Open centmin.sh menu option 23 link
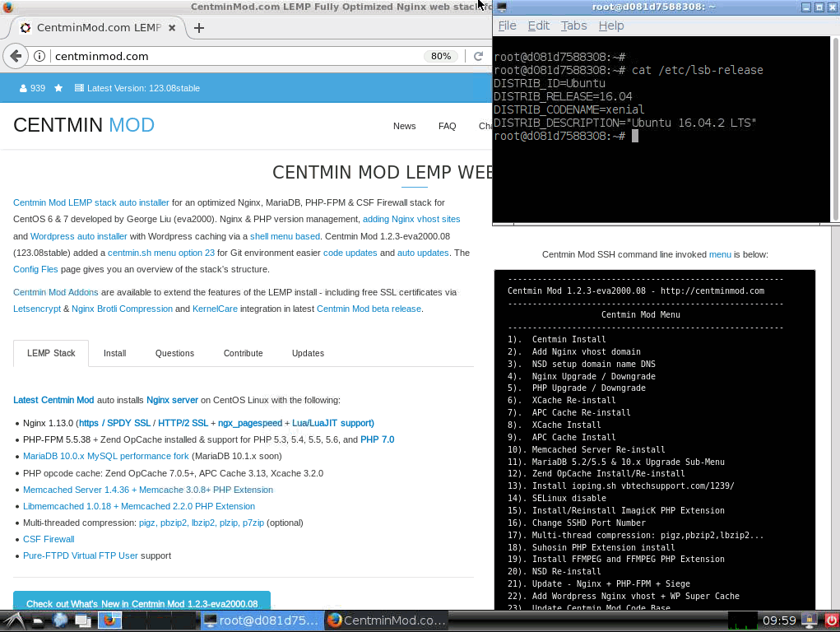Image resolution: width=840 pixels, height=632 pixels. click(161, 253)
